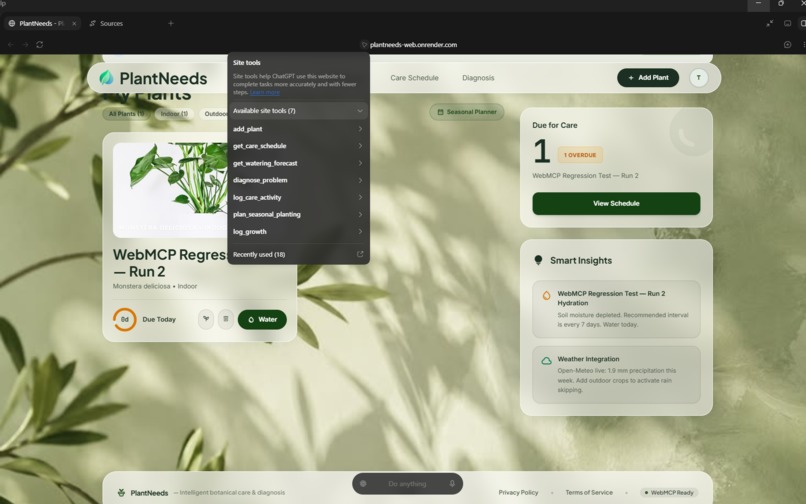Open the Seasonal Planner button

[467, 112]
